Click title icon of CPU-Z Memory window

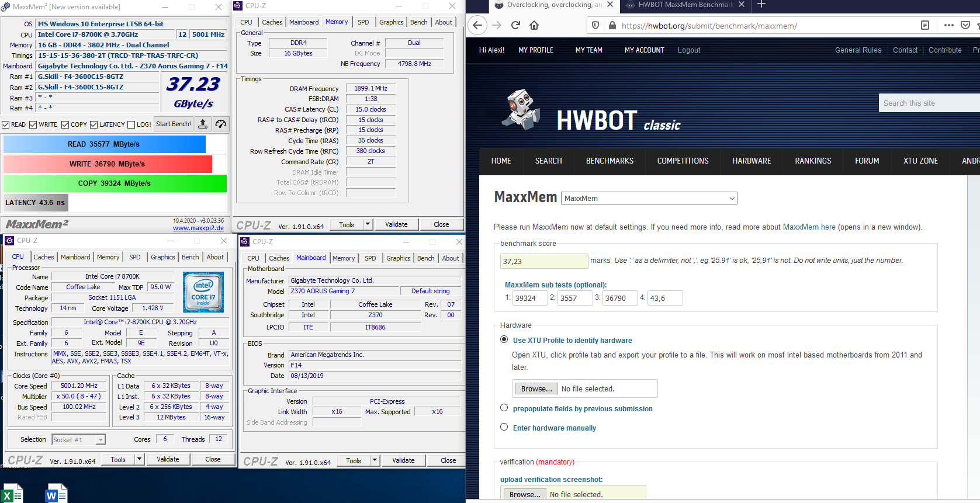coord(238,6)
